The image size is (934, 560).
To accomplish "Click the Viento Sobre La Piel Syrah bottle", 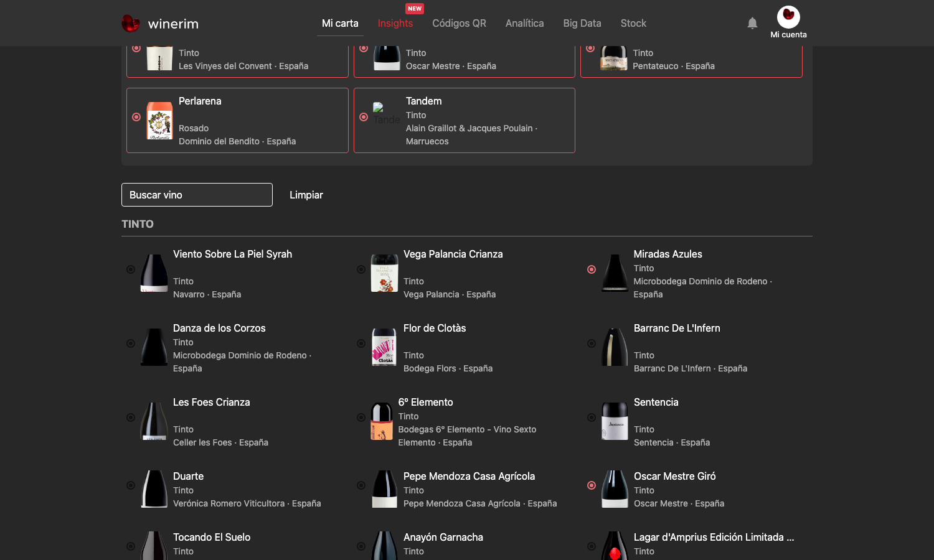I will [154, 273].
